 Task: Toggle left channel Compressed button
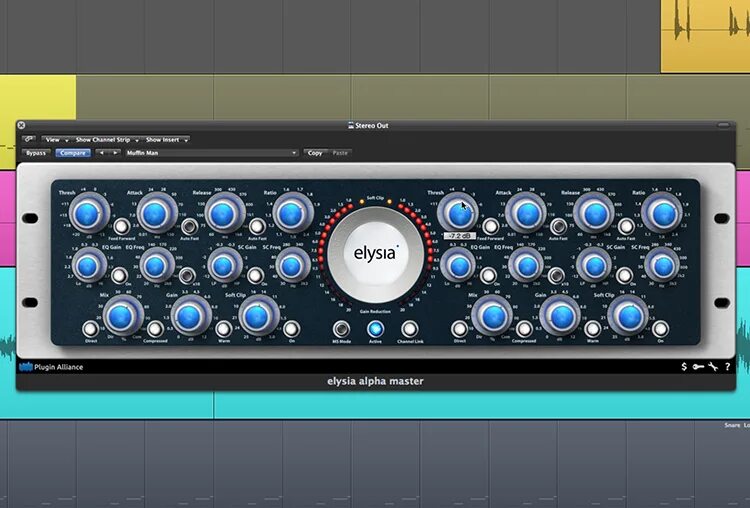155,329
